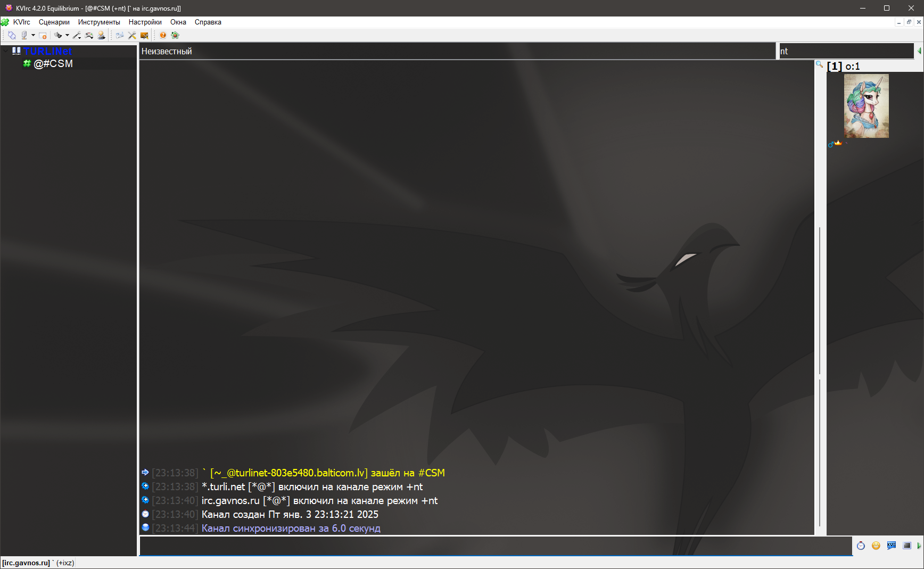The width and height of the screenshot is (924, 569).
Task: Click the #CSM link in join message
Action: click(x=431, y=473)
